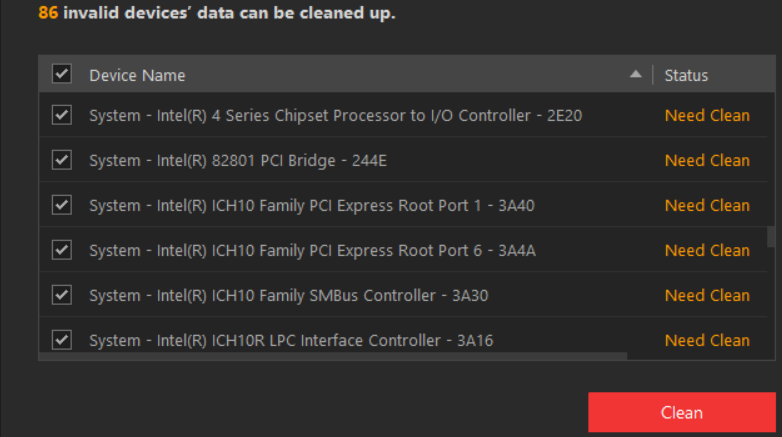
Task: Toggle the select-all checkbox in header
Action: [62, 74]
